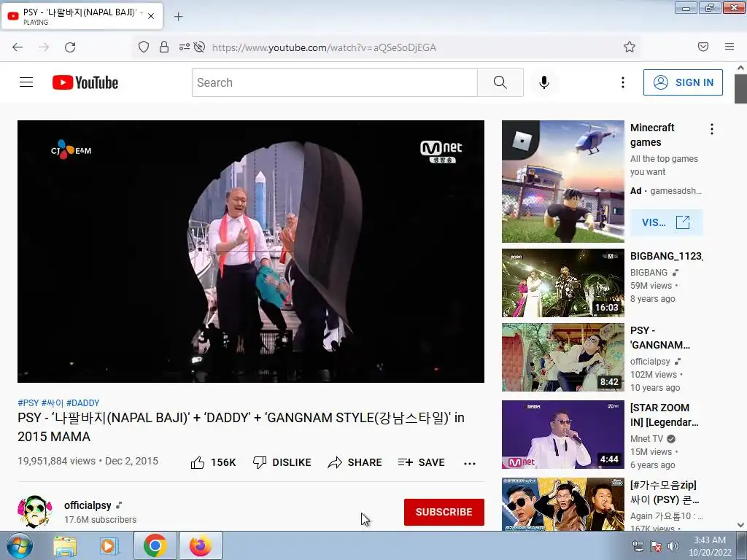The image size is (747, 560).
Task: Launch Windows Media Player from taskbar
Action: coord(108,546)
